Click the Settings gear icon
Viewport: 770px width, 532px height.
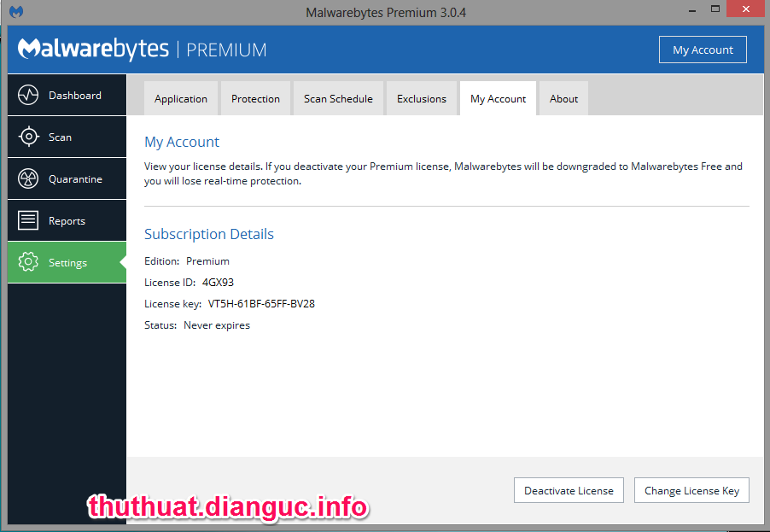pyautogui.click(x=28, y=262)
